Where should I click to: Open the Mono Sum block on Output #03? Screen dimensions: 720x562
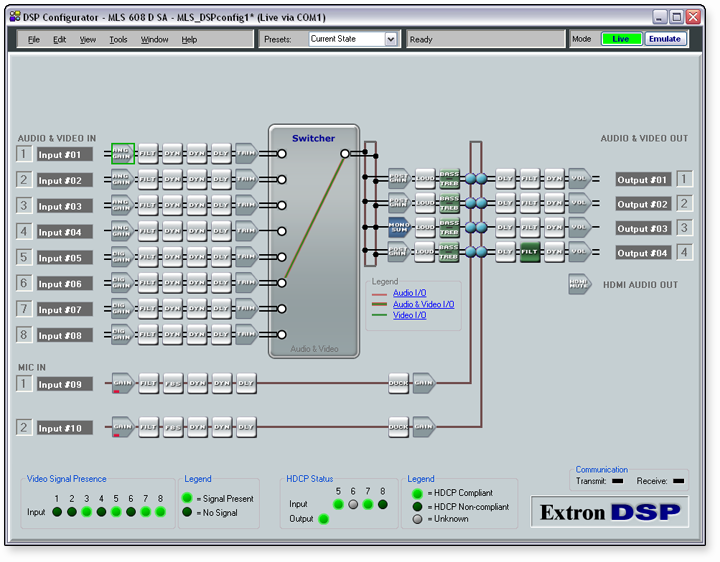tap(399, 227)
